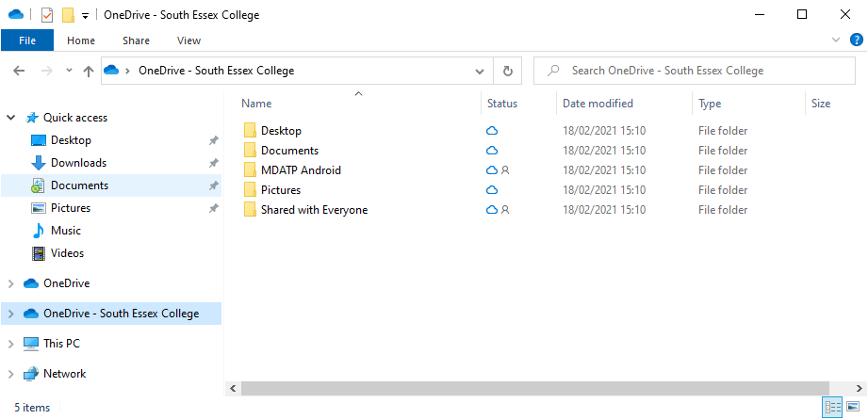Open Help with the question mark icon
Viewport: 868px width, 419px height.
point(857,40)
